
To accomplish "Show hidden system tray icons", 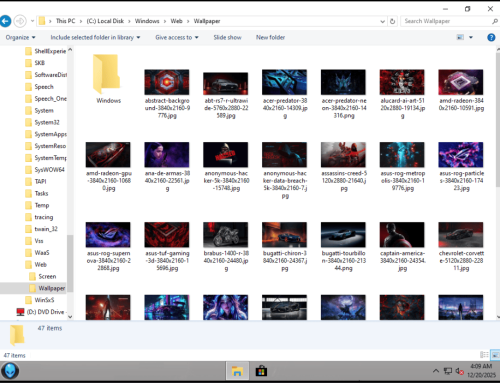I will point(436,371).
